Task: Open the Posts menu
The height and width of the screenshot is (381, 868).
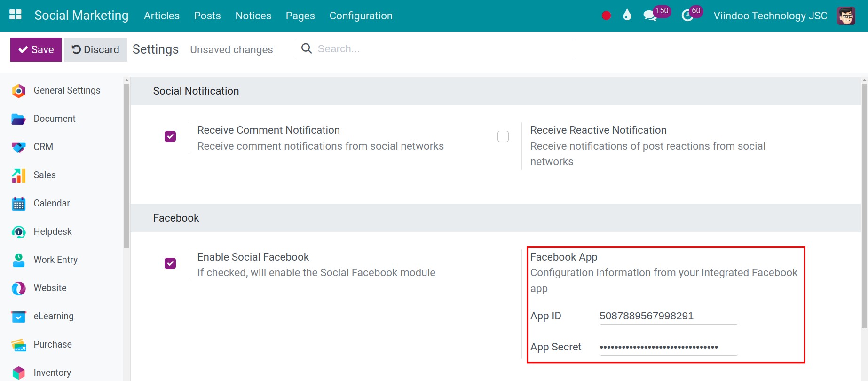Action: [x=207, y=16]
